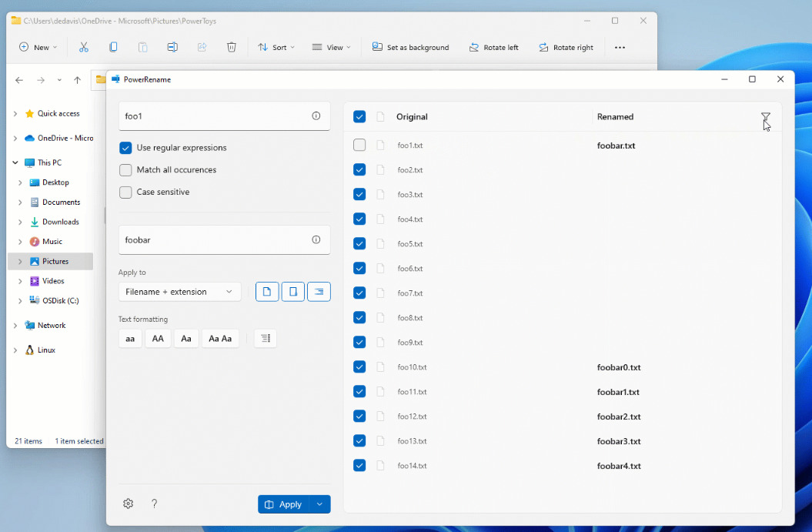812x532 pixels.
Task: Click Rotate left in File Explorer
Action: (493, 47)
